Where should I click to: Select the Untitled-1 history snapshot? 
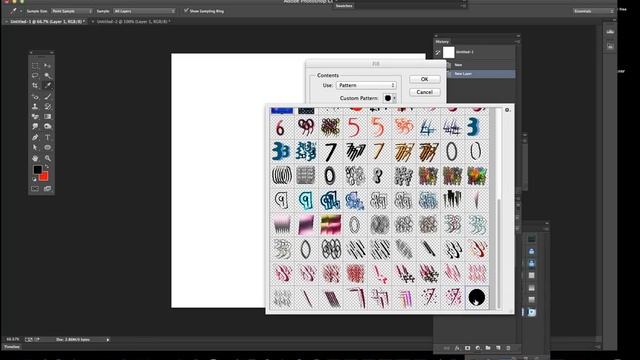point(476,52)
